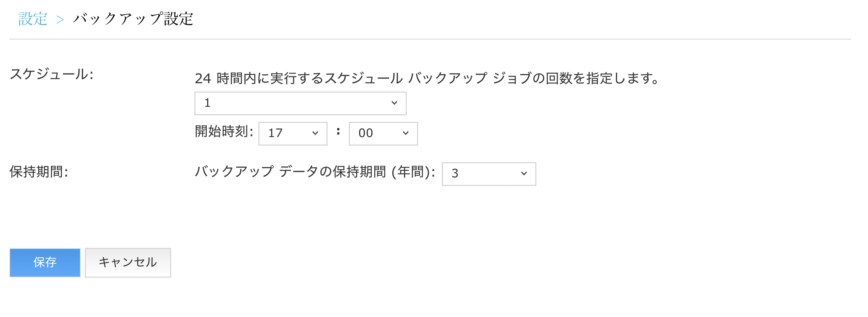This screenshot has height=317, width=868.
Task: Click the breadcrumb separator arrow after 設定
Action: tap(60, 19)
